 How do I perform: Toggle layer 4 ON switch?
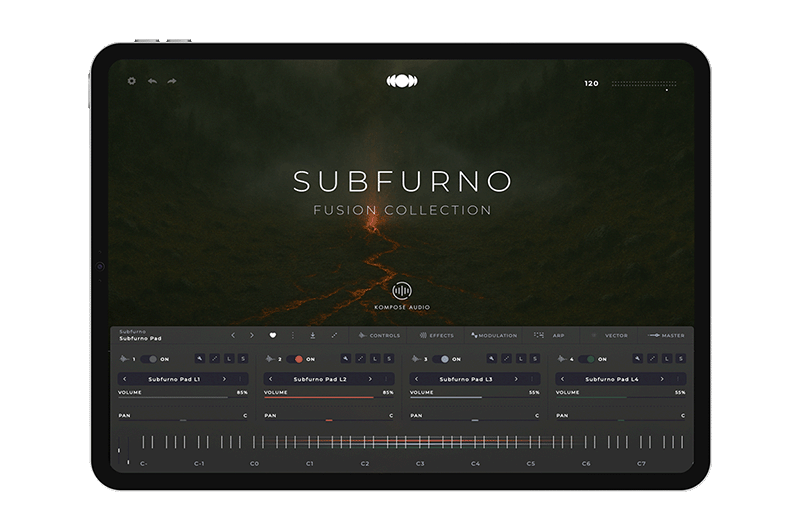coord(587,359)
